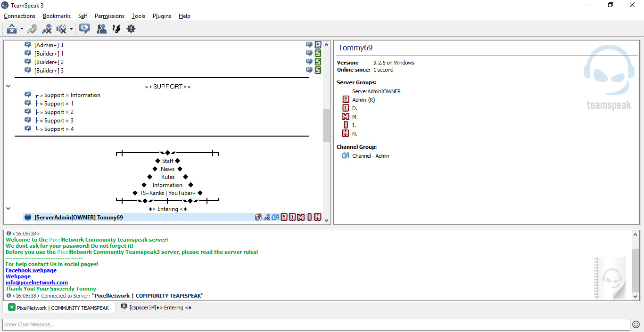The height and width of the screenshot is (332, 644).
Task: Click the CA channel admin icon on Tommy69 row
Action: (275, 217)
